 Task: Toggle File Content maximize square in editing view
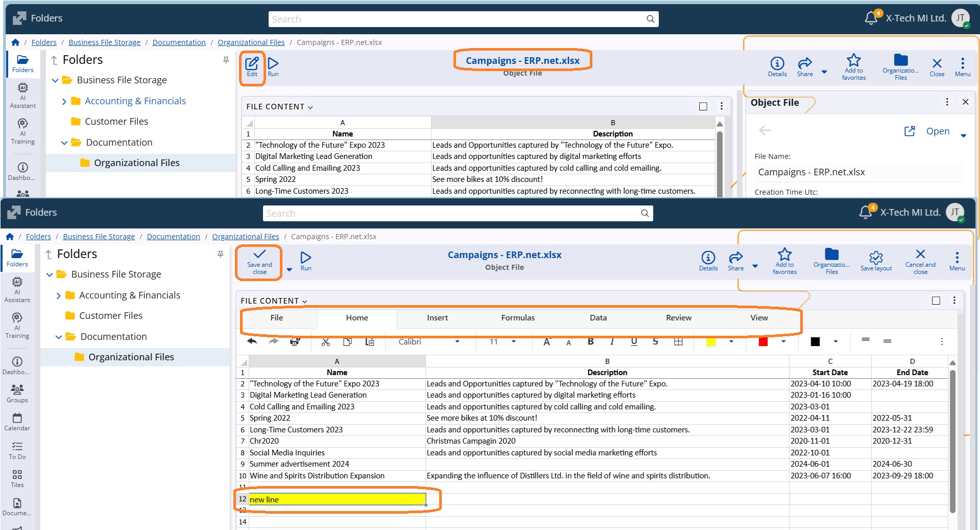click(936, 301)
